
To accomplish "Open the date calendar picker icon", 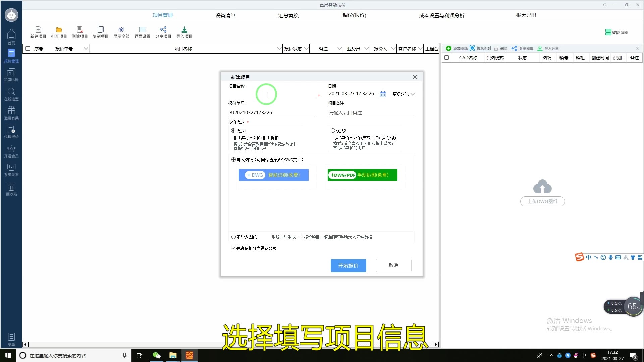I will click(x=383, y=94).
